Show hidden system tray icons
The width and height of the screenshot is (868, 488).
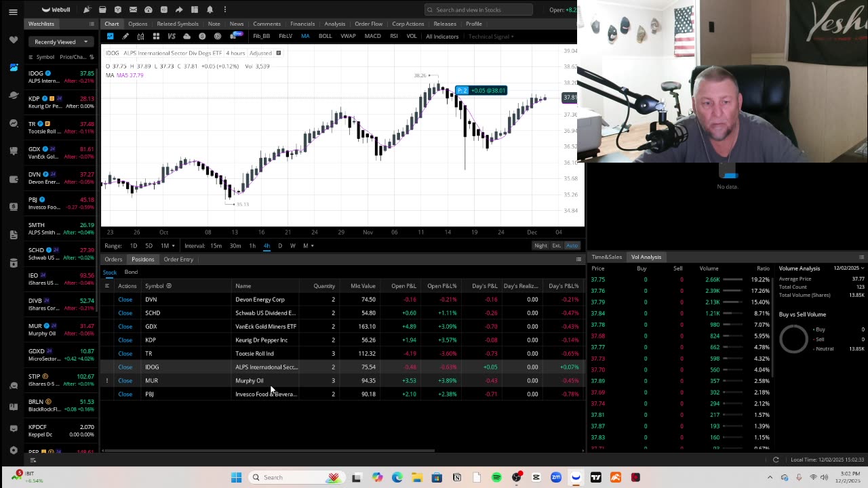tap(770, 477)
